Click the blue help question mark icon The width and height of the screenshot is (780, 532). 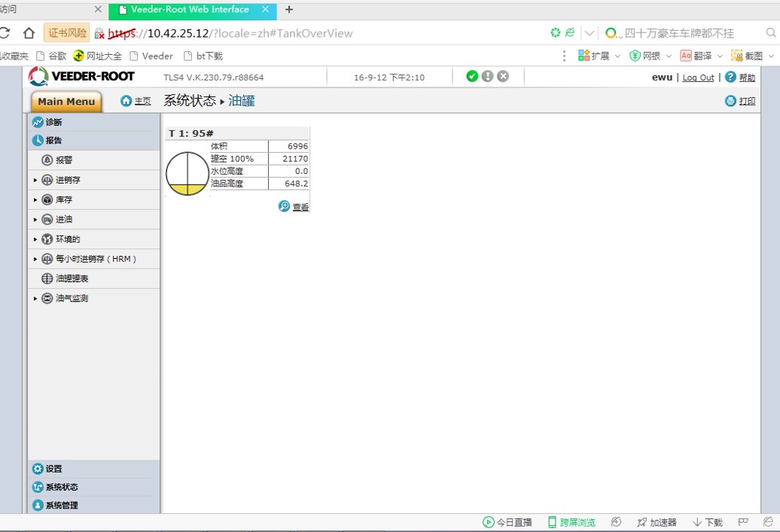tap(730, 77)
